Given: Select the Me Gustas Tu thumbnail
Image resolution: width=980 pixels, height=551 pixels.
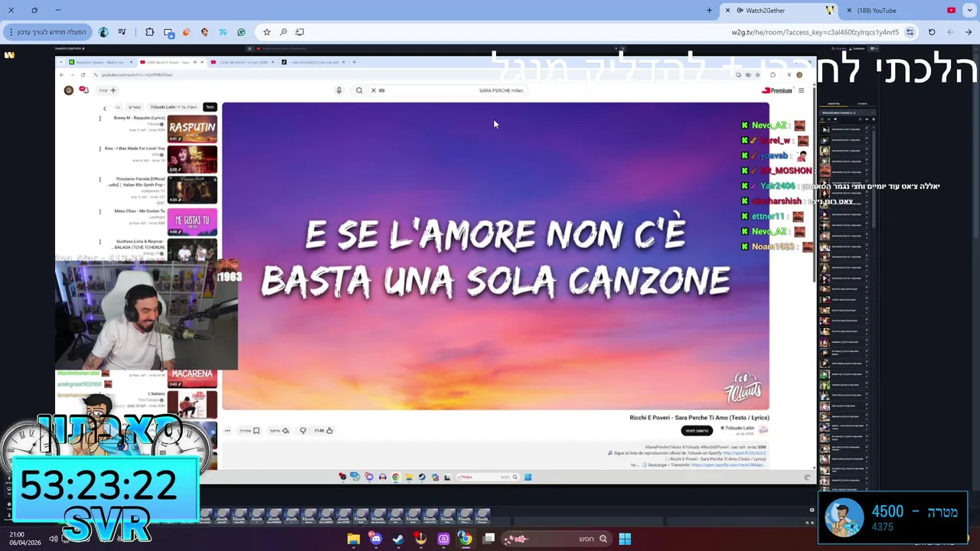Looking at the screenshot, I should pos(192,222).
